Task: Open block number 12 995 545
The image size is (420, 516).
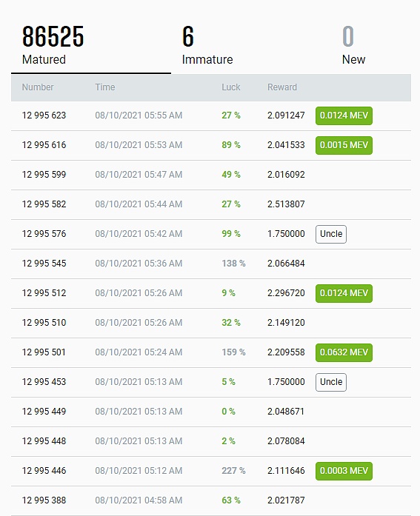Action: coord(44,264)
